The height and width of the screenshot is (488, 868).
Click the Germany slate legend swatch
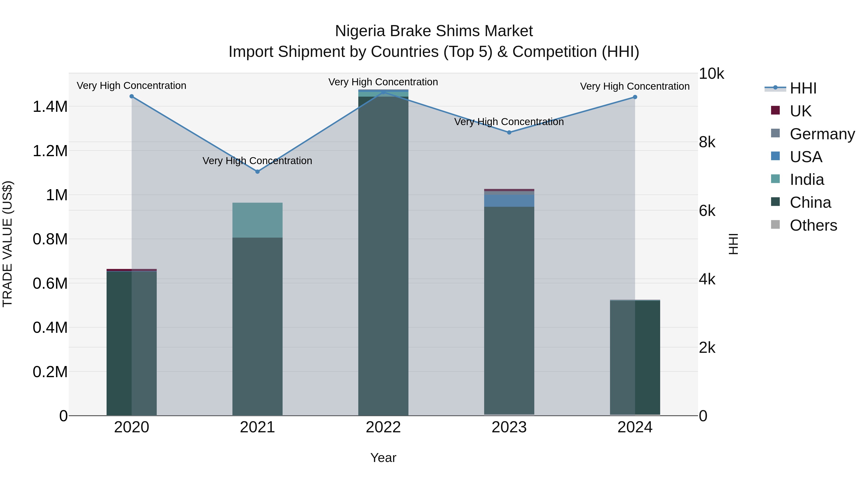click(775, 133)
